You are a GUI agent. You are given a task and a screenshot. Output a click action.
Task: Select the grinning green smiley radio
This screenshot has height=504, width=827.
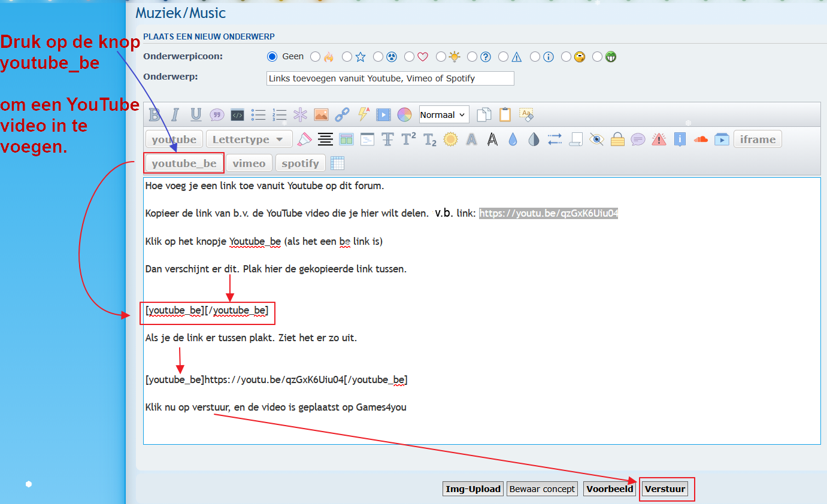597,57
